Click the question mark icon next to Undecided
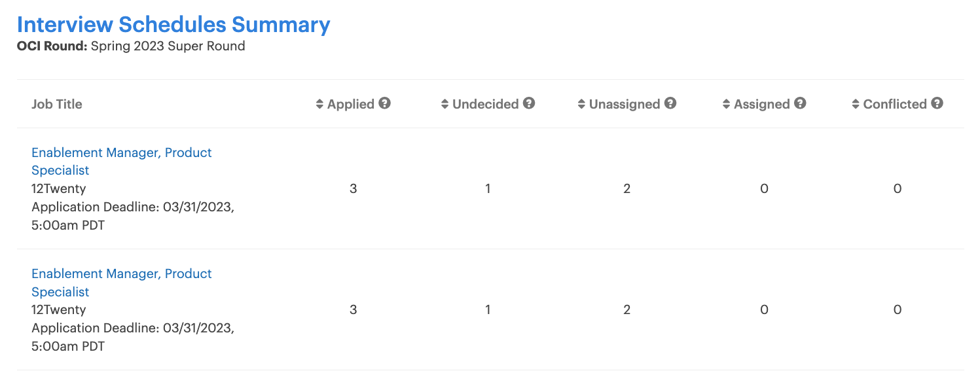 529,103
